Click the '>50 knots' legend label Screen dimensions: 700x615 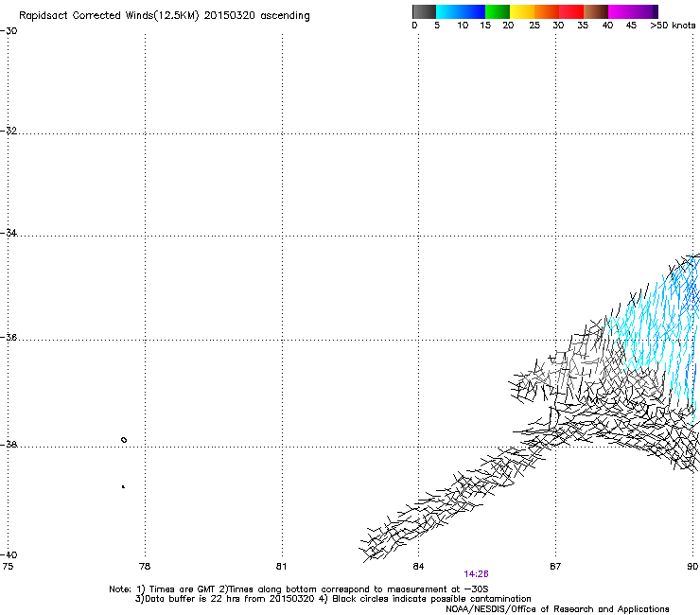point(673,26)
